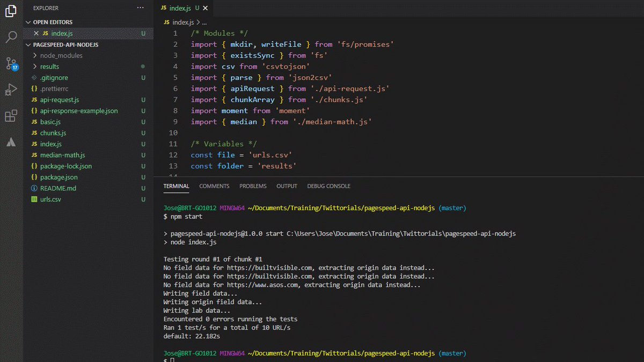The image size is (644, 362).
Task: Click JS icon in index.js breadcrumb
Action: 166,23
